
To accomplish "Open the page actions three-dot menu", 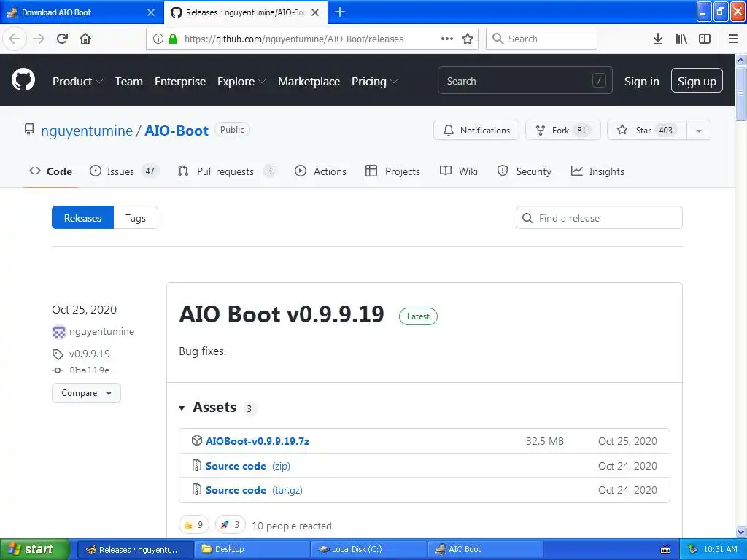I will point(447,39).
